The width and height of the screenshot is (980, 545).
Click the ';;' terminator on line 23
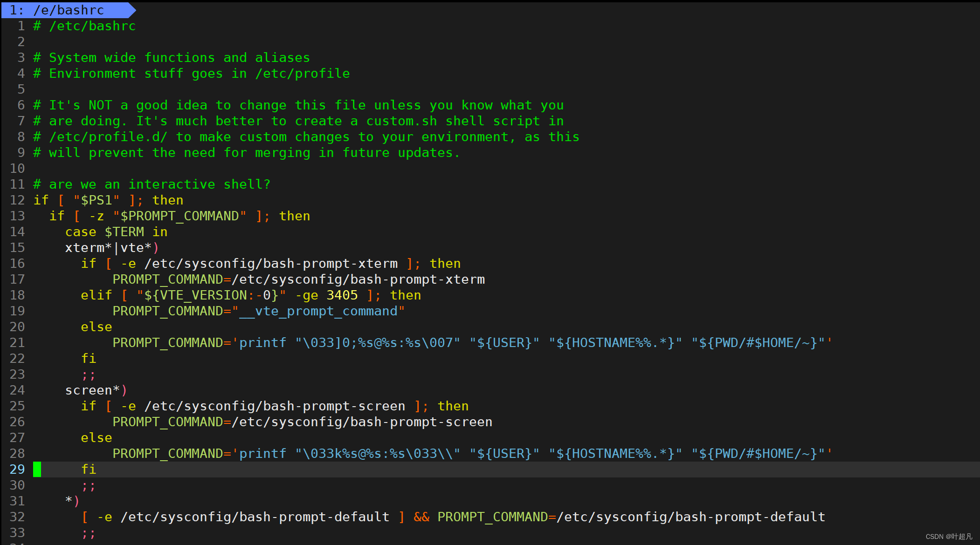click(89, 375)
